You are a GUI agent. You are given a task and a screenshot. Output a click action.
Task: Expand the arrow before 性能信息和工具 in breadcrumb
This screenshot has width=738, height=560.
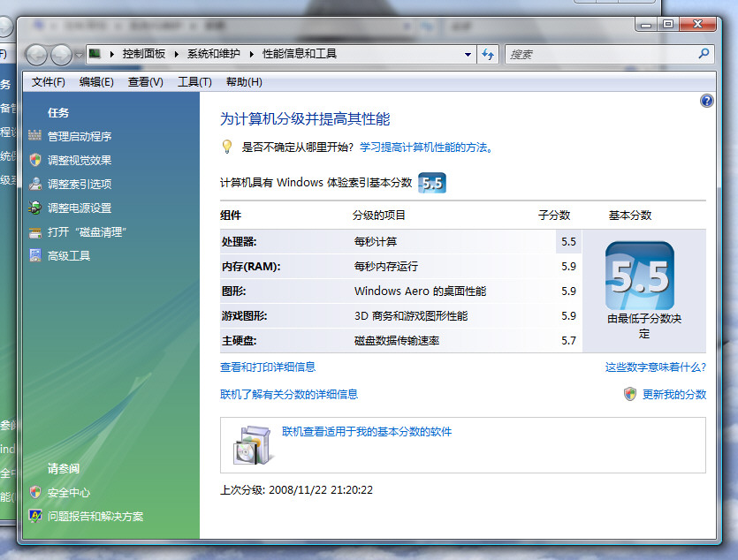click(251, 54)
